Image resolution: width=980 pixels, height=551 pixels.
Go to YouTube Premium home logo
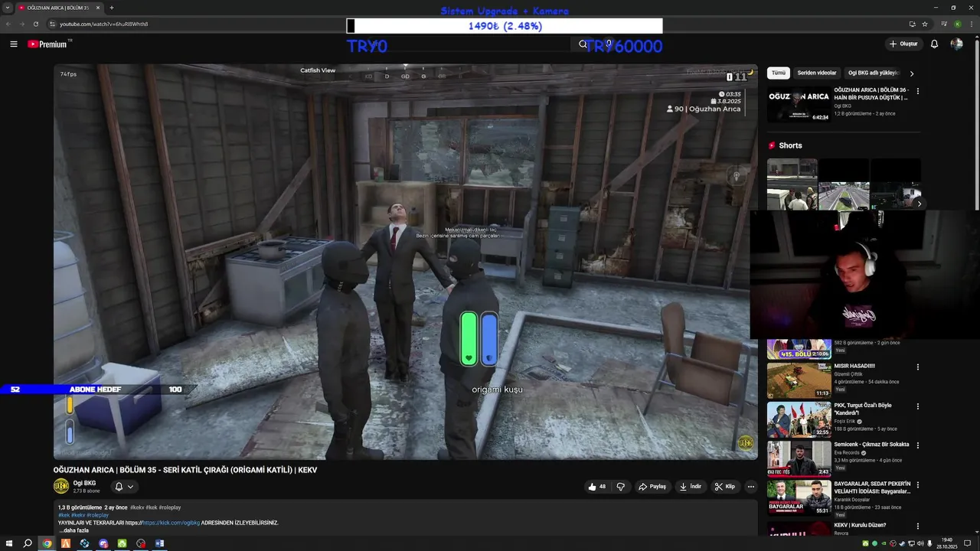pyautogui.click(x=48, y=44)
